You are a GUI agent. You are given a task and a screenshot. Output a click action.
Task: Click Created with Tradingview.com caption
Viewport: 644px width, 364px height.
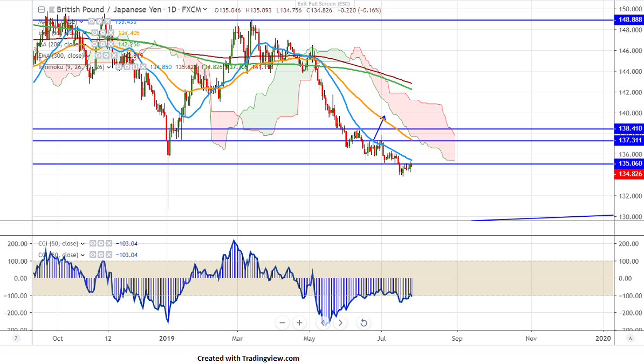(x=248, y=358)
